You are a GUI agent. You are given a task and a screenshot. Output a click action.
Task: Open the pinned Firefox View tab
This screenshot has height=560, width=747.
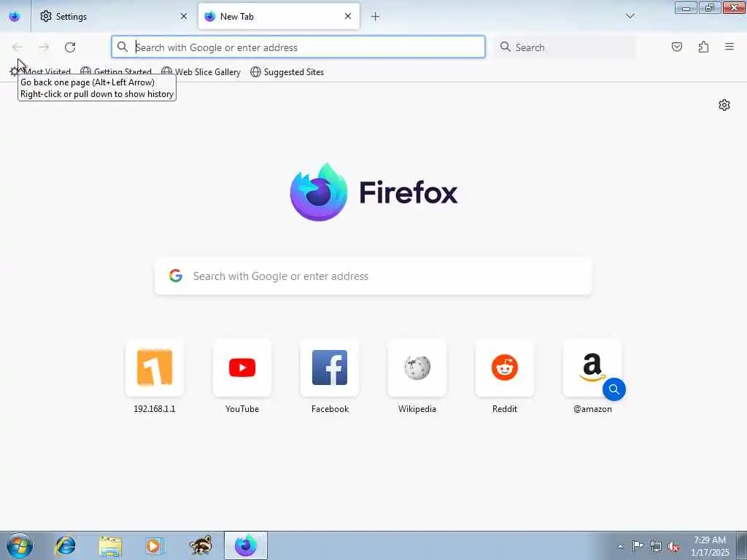click(x=15, y=16)
